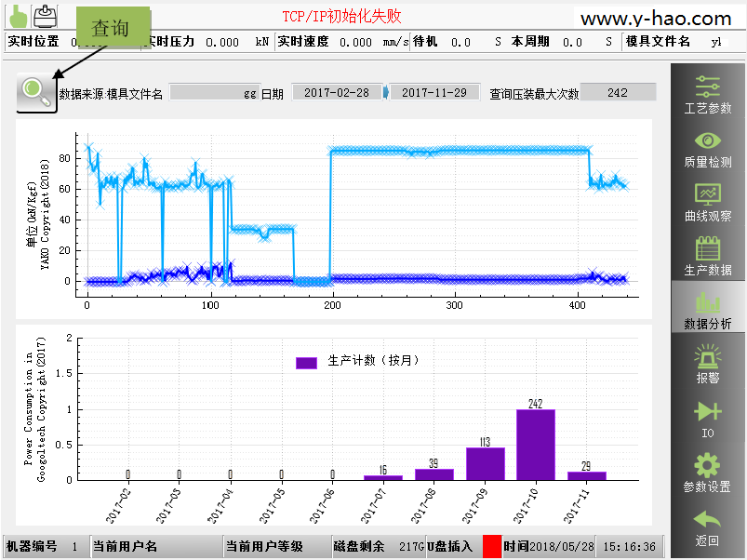Open 参数设置 gear settings

pos(707,472)
